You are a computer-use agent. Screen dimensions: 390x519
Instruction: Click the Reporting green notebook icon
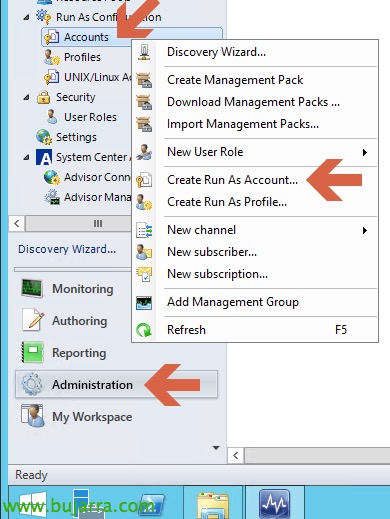(32, 352)
